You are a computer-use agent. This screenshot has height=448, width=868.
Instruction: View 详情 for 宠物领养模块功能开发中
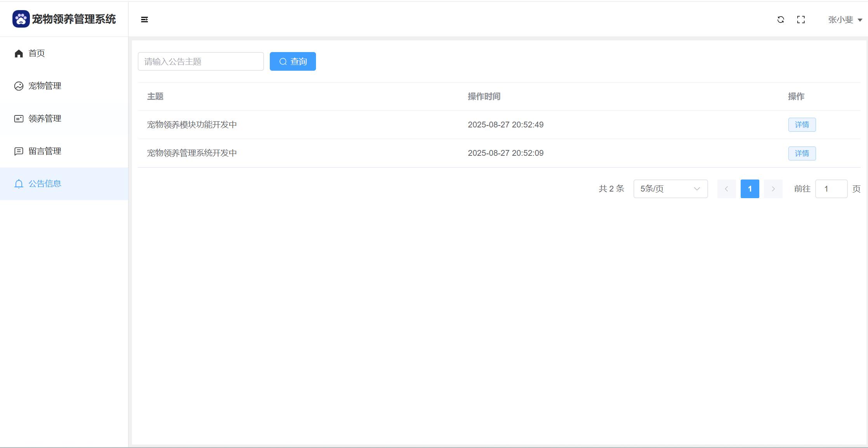(802, 125)
